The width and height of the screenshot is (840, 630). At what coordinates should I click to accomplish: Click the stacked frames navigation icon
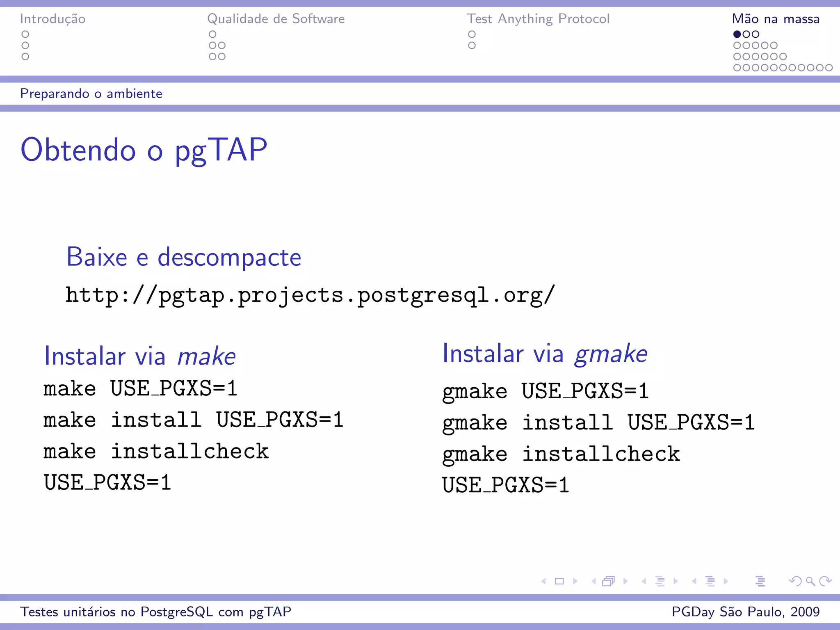pyautogui.click(x=609, y=581)
